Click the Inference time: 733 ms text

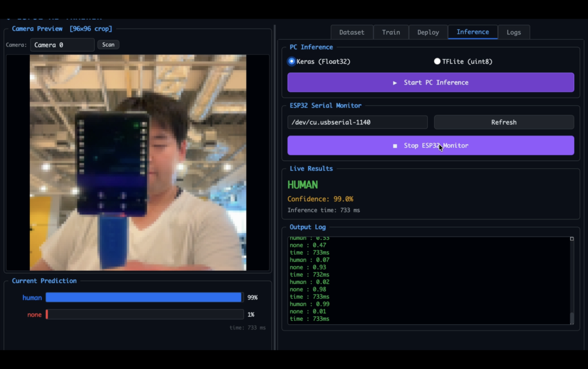click(324, 210)
